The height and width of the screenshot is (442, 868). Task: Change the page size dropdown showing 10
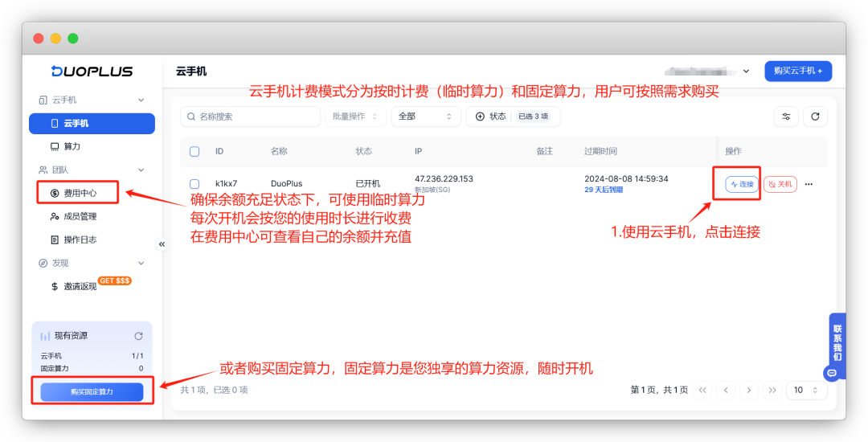tap(806, 390)
